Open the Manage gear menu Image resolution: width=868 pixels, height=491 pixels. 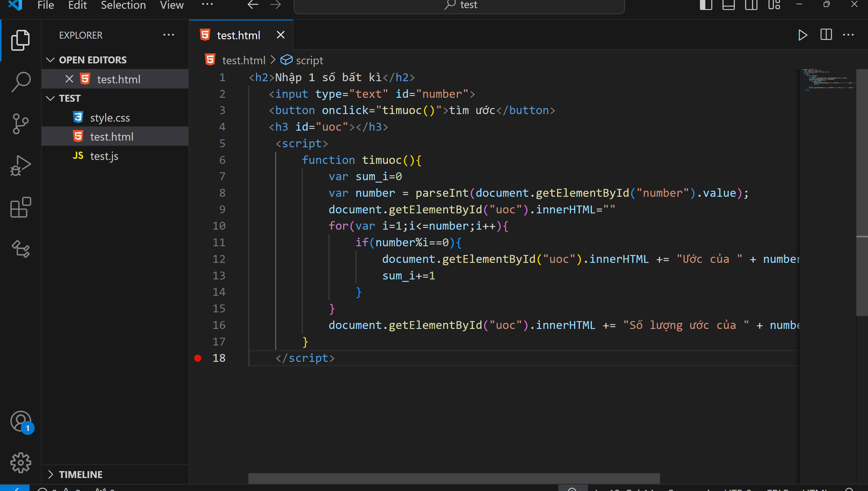21,463
